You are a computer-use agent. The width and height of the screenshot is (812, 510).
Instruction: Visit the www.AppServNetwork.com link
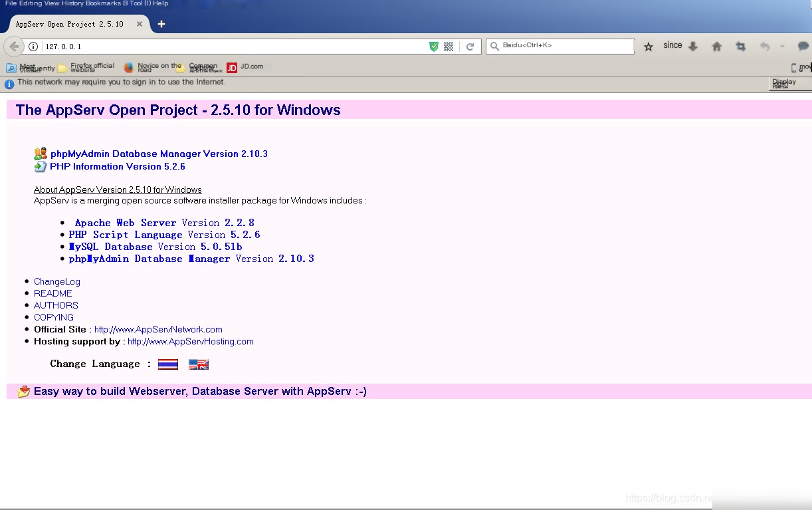point(158,329)
